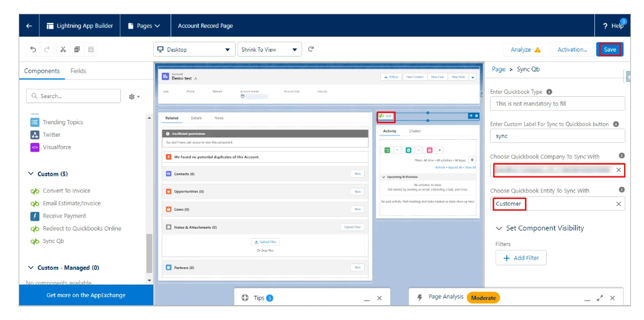Click the back arrow in the header

click(29, 25)
